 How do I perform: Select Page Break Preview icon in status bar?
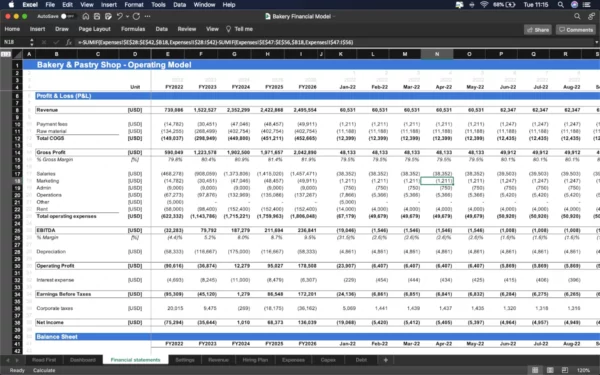pos(565,370)
